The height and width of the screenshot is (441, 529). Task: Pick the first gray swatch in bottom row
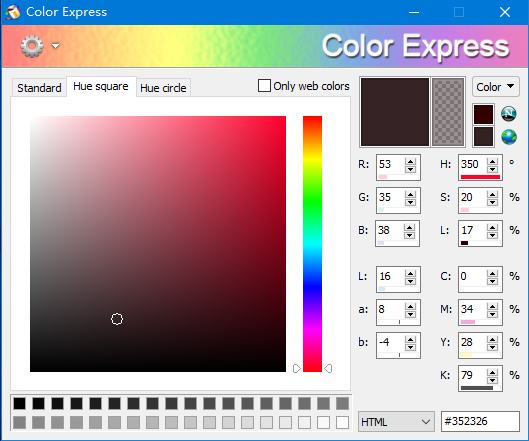click(20, 422)
